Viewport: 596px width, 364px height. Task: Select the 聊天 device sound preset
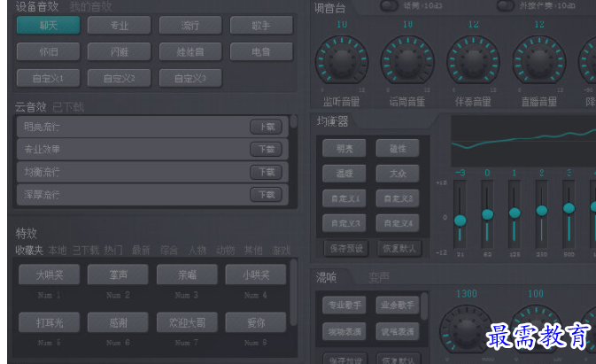click(49, 26)
